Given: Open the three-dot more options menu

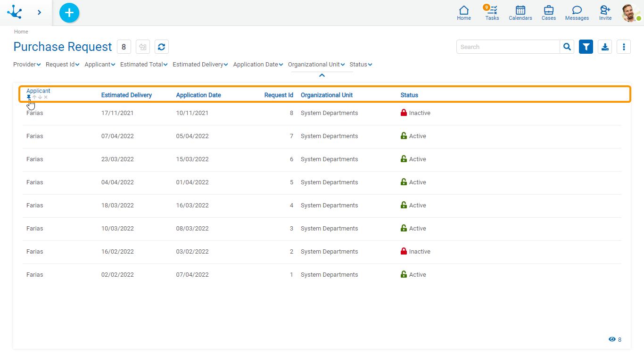Looking at the screenshot, I should click(624, 47).
